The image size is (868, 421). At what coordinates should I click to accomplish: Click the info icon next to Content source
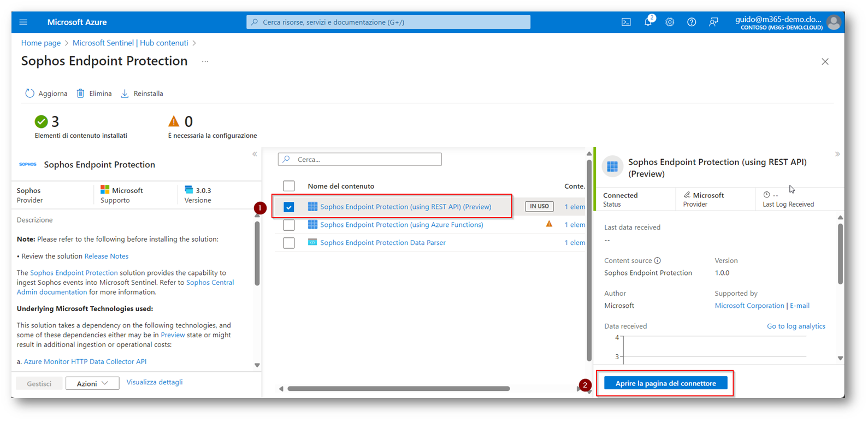tap(658, 261)
